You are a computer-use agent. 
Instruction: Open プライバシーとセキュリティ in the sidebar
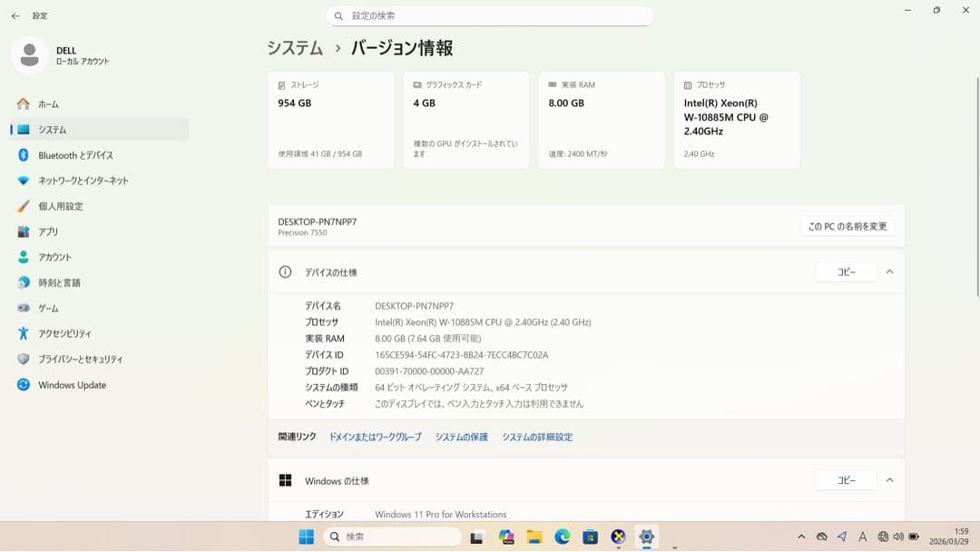(99, 360)
